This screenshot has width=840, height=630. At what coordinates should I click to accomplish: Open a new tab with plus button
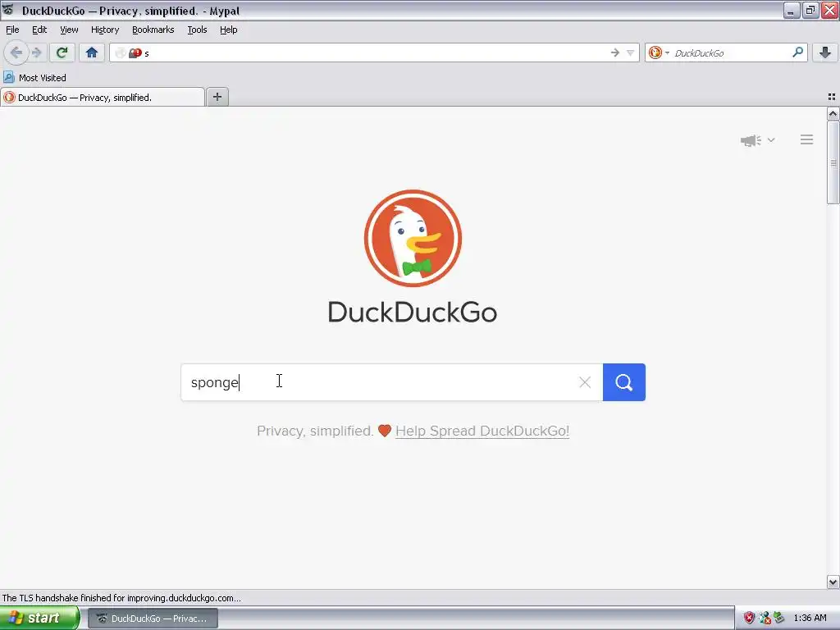pos(217,97)
